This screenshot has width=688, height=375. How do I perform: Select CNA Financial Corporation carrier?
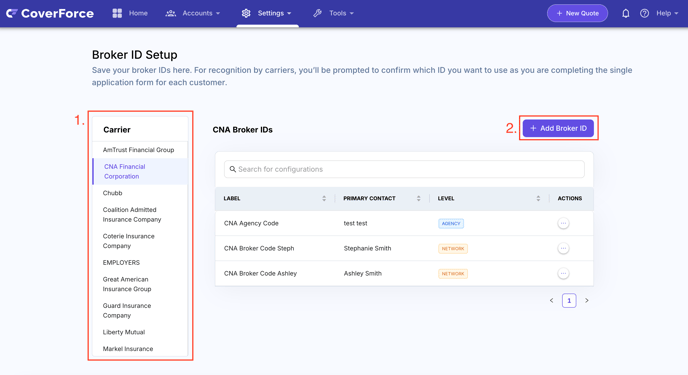pos(140,171)
